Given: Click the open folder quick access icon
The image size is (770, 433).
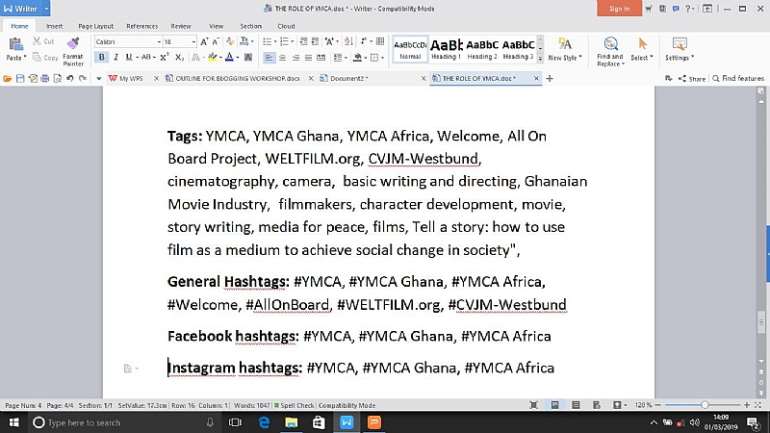Looking at the screenshot, I should (x=7, y=78).
